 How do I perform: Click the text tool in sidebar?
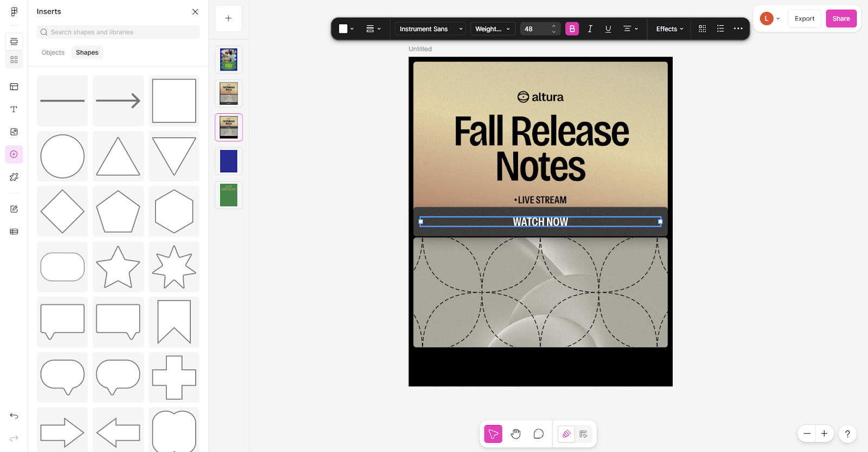(x=14, y=109)
